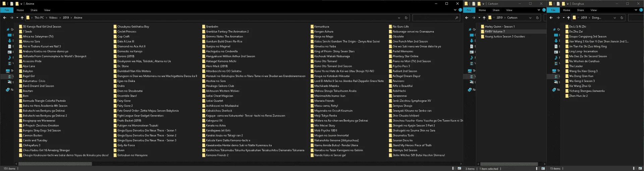Select Young Justice Season 3 Ousiders folder
This screenshot has height=171, width=644.
pyautogui.click(x=502, y=36)
